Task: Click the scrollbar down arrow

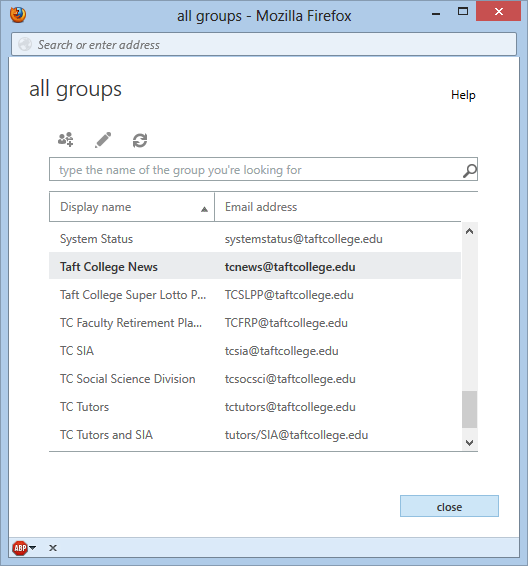Action: click(470, 443)
